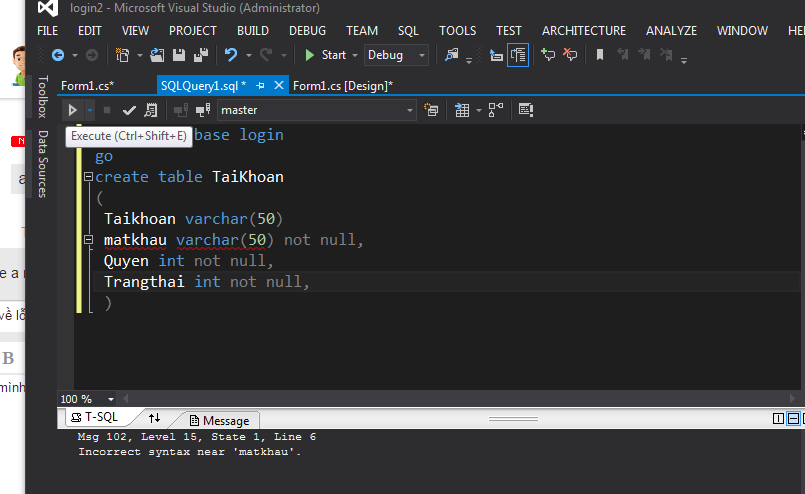Toggle the pin on SQLQuery1.sql tab

coord(260,86)
